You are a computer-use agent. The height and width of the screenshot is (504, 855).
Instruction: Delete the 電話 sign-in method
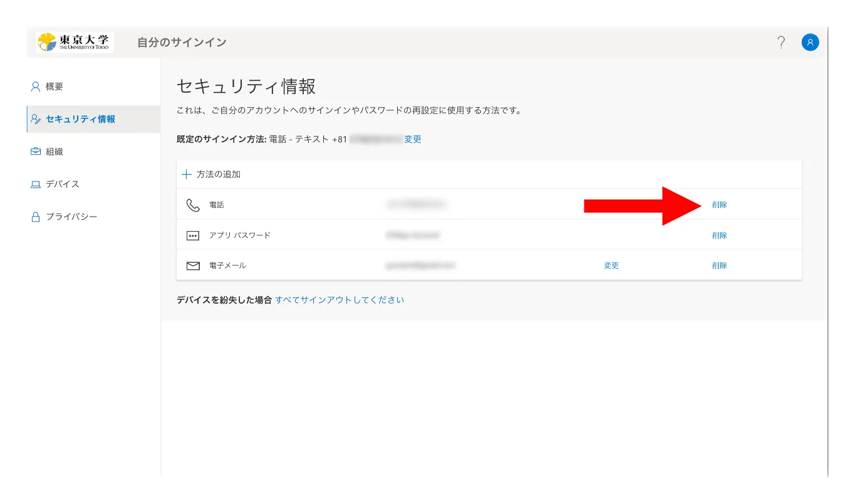[x=719, y=205]
